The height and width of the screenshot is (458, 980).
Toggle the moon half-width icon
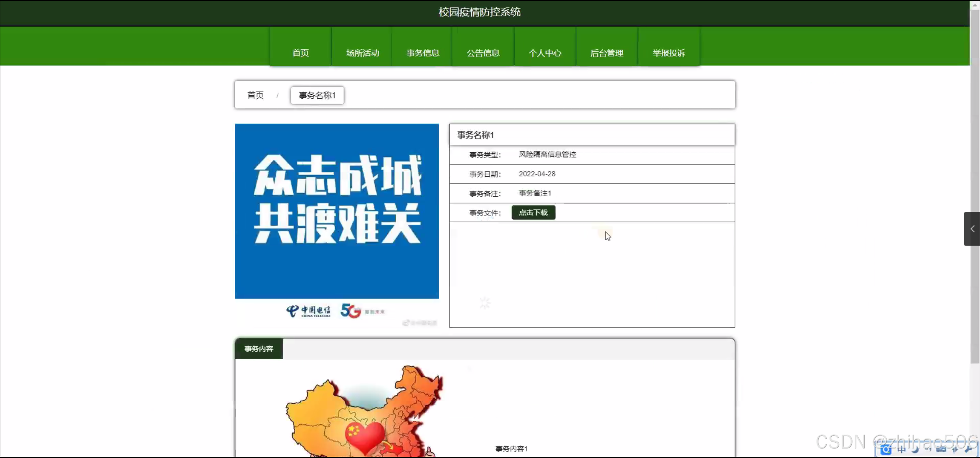coord(915,450)
